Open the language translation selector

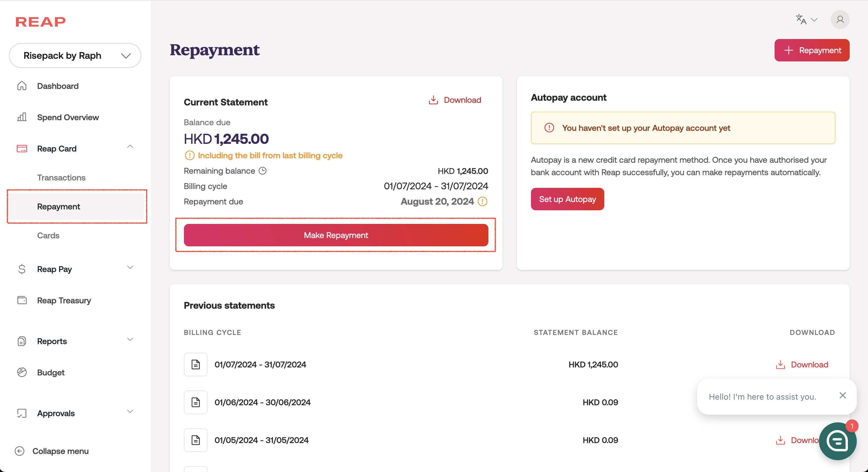point(806,19)
